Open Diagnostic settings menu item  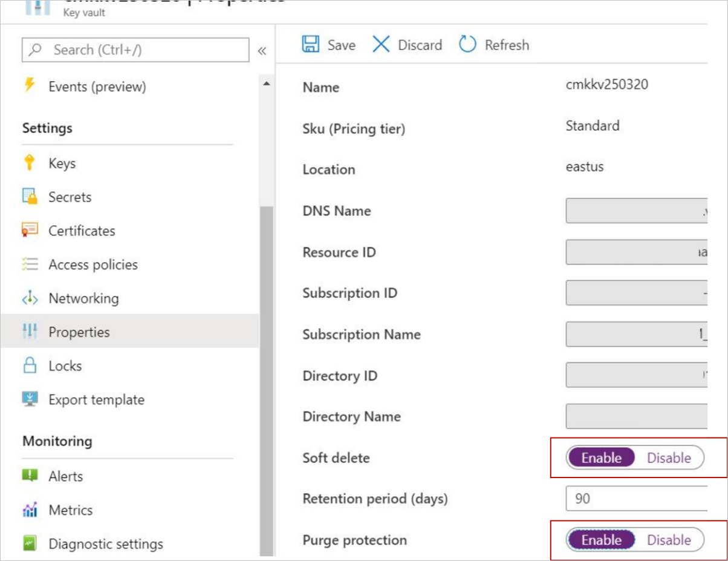[106, 544]
